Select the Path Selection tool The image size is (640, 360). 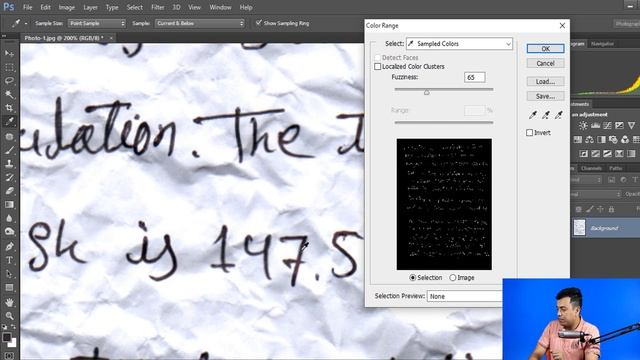[x=9, y=274]
